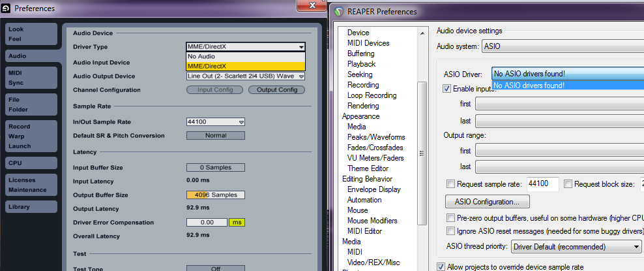The image size is (644, 271).
Task: Select Envelope Display in REAPER tree
Action: pos(373,189)
